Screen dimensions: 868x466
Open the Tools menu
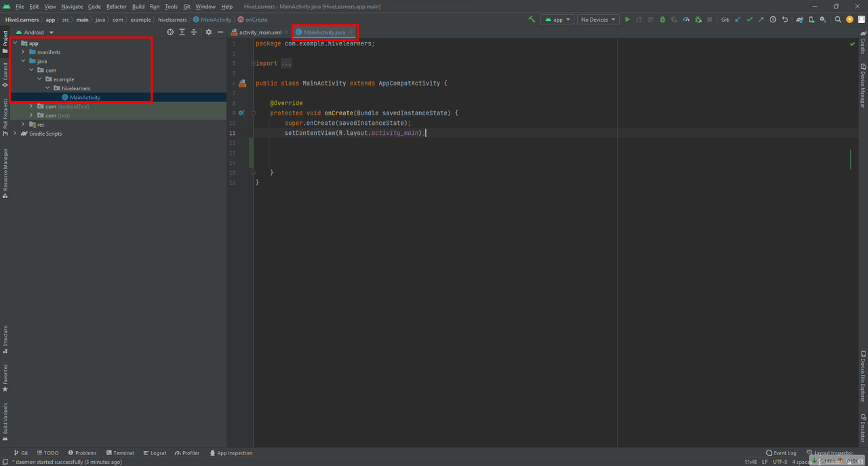pos(171,6)
